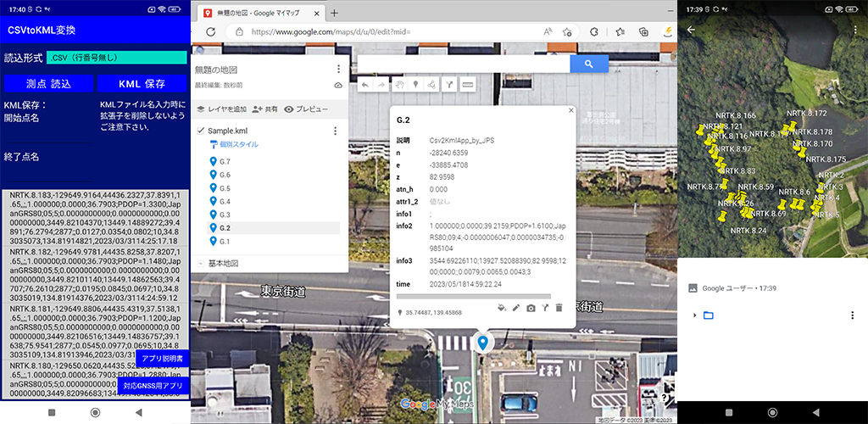The height and width of the screenshot is (424, 868).
Task: Select point G.6 in the layer list
Action: tap(274, 175)
